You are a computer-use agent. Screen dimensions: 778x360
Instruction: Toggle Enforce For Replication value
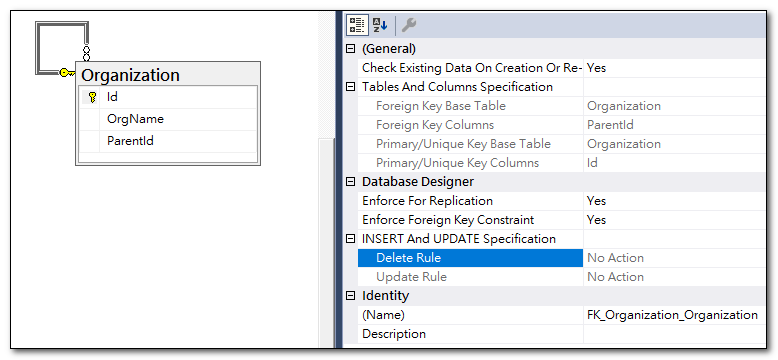(675, 201)
